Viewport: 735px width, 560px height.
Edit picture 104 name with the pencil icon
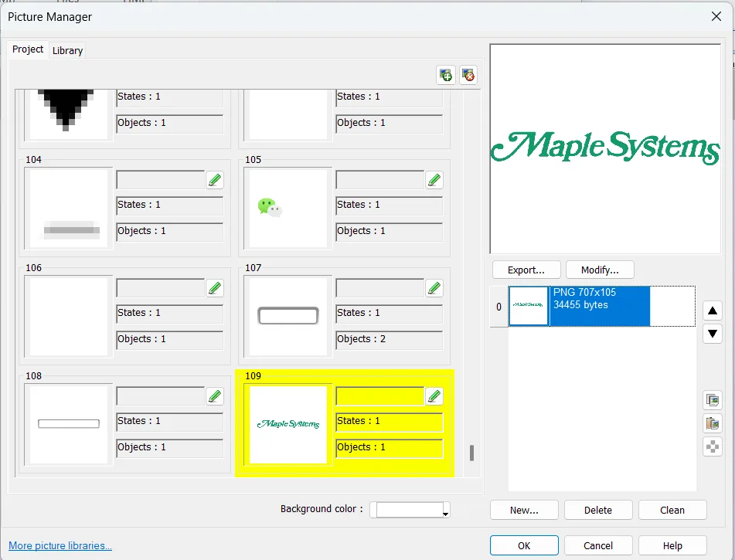point(215,180)
